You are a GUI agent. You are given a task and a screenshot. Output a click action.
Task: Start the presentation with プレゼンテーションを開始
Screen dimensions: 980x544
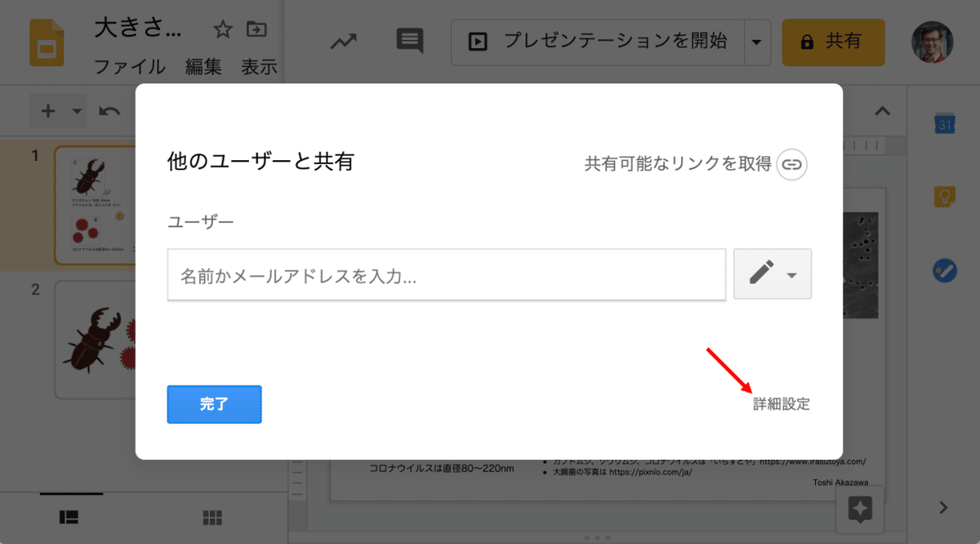tap(598, 41)
